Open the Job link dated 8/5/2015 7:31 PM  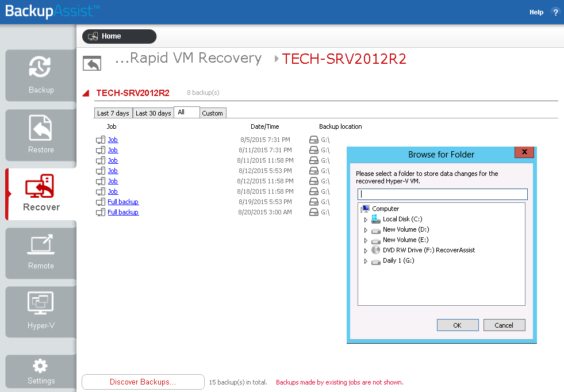coord(113,140)
